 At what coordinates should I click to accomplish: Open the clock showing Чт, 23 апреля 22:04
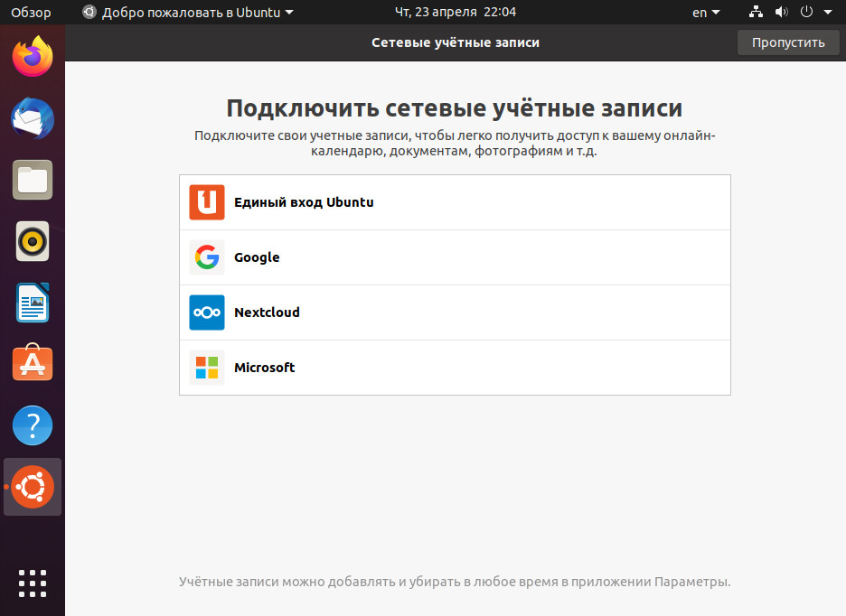[455, 12]
